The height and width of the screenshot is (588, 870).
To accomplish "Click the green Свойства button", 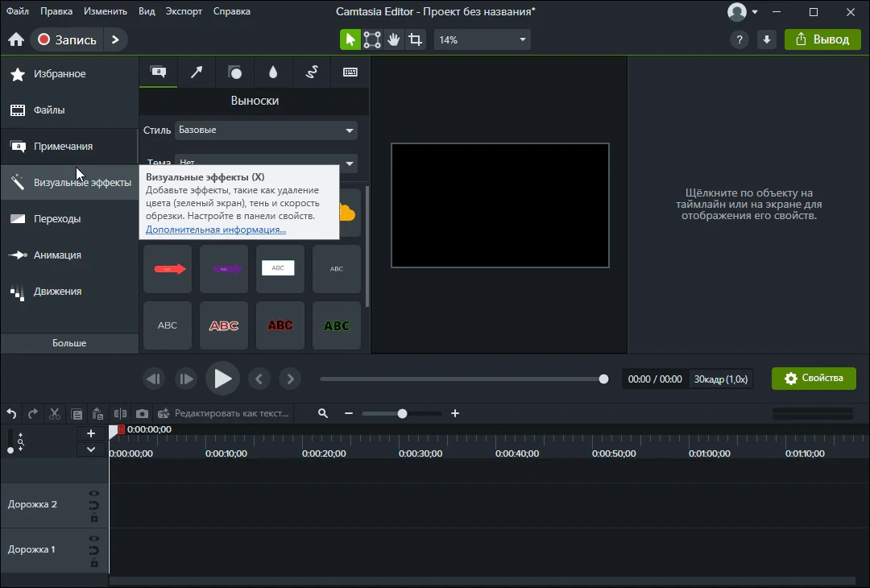I will point(814,379).
